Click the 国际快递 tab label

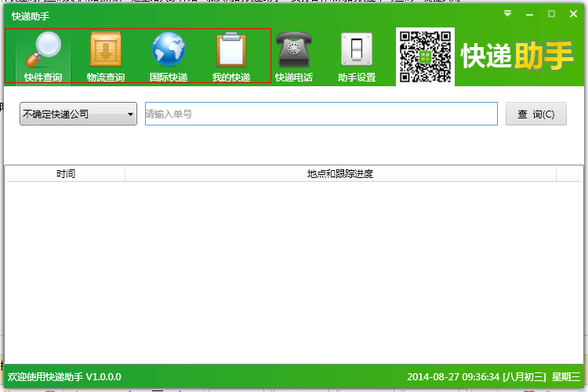pos(169,78)
